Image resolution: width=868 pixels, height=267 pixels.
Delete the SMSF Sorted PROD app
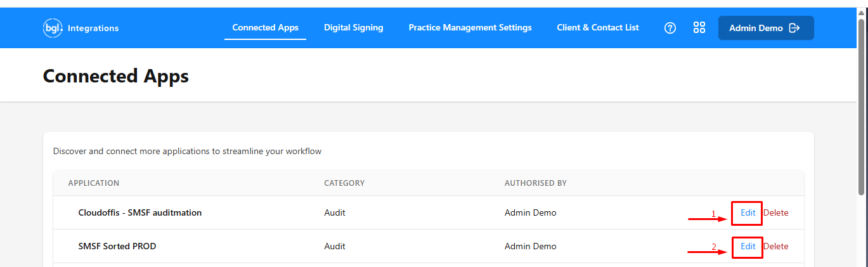(776, 247)
